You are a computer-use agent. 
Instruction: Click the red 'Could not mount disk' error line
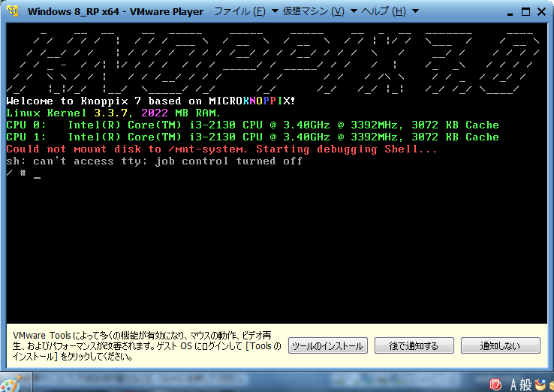pyautogui.click(x=221, y=149)
